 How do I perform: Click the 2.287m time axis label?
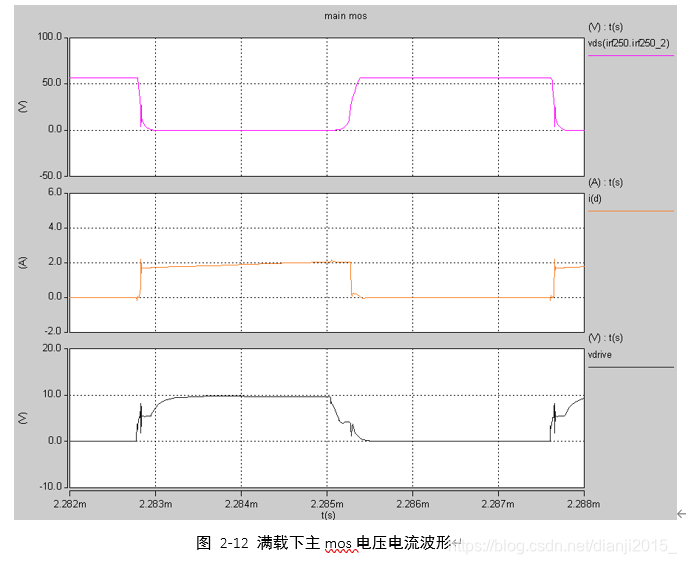click(498, 504)
